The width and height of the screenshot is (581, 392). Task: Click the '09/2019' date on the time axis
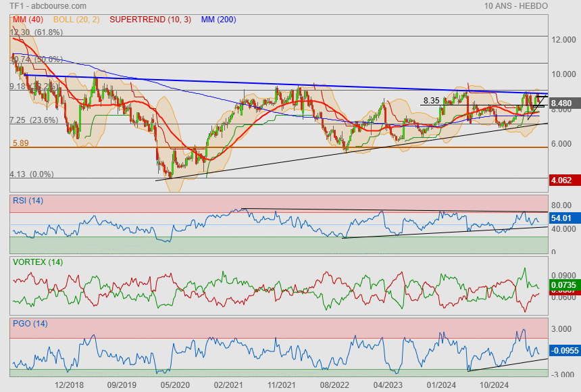[122, 385]
